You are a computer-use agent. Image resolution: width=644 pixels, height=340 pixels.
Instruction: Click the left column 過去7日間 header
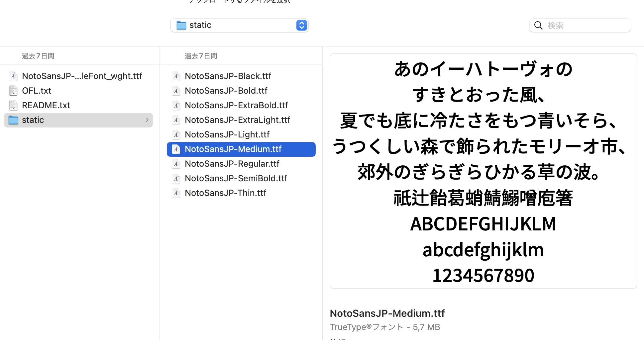(38, 56)
